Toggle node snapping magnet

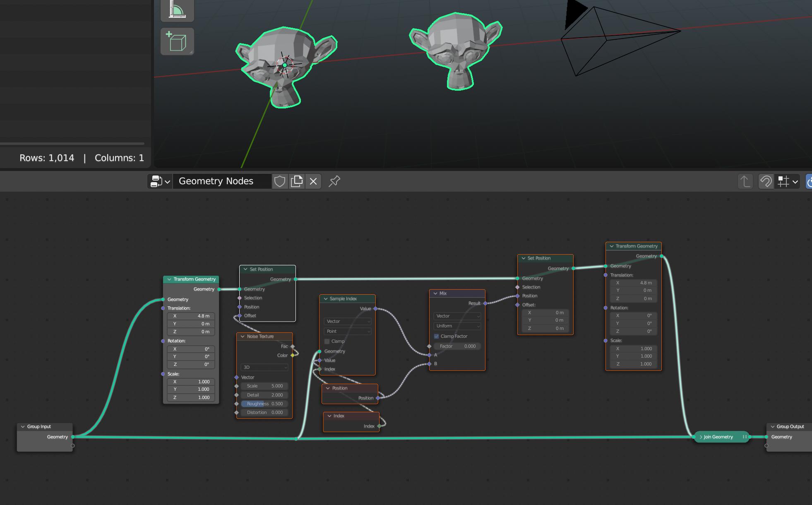[766, 181]
